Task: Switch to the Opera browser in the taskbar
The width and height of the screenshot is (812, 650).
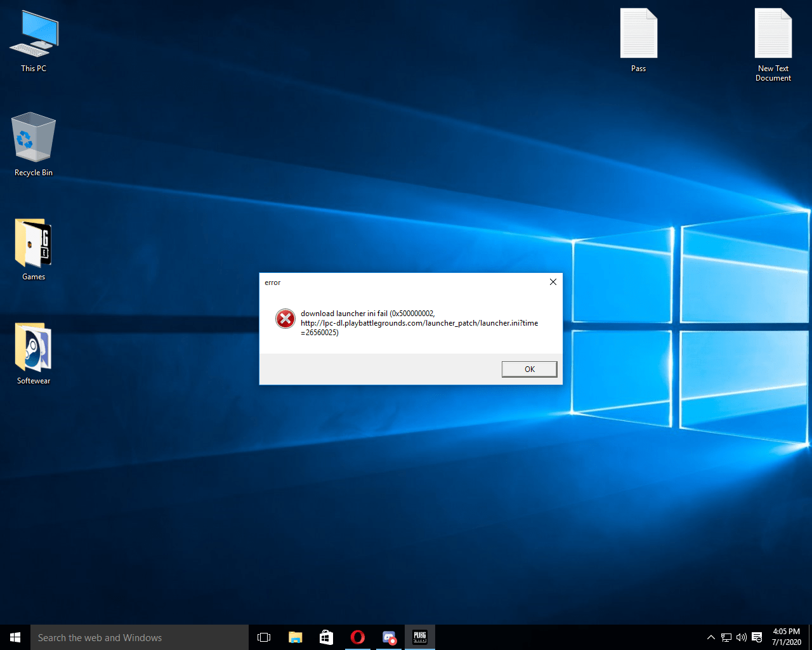Action: [x=358, y=637]
